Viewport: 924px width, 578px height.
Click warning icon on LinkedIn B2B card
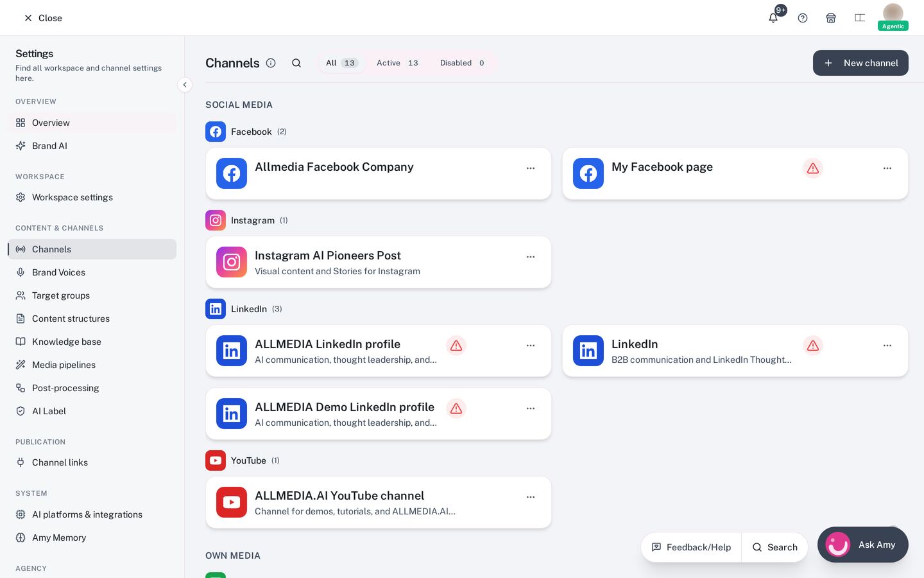813,346
